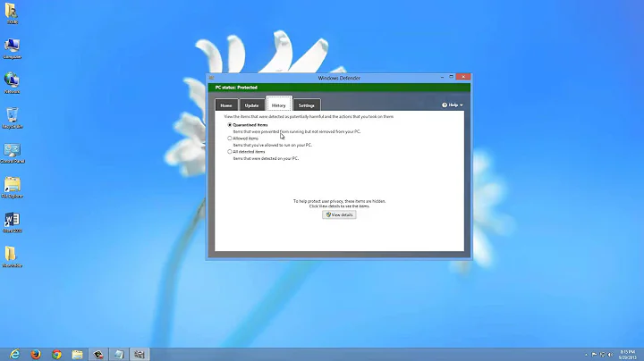Open the Word 2013 desktop shortcut
644x361 pixels.
13,222
